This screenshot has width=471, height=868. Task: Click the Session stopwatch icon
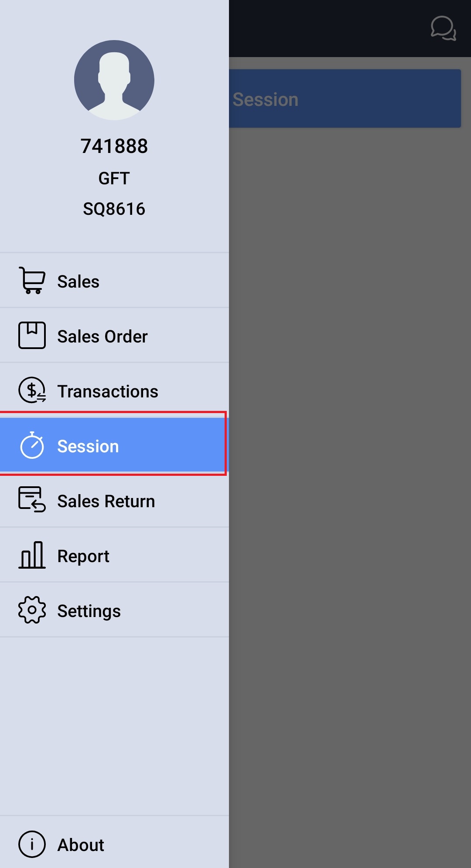[x=32, y=445]
